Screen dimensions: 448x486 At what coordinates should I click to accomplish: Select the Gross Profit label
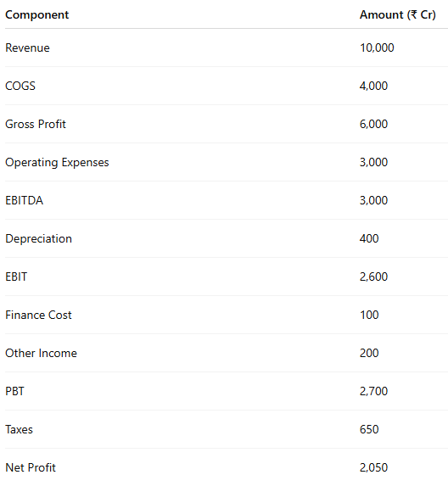(x=36, y=124)
